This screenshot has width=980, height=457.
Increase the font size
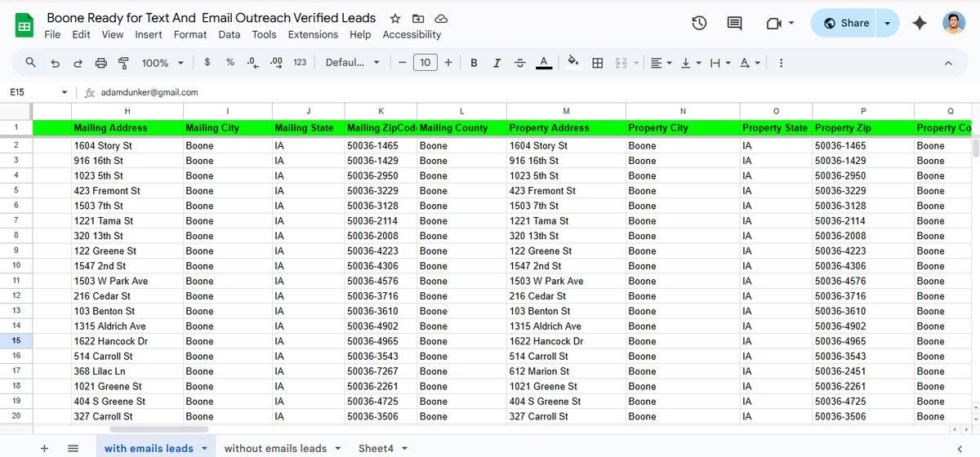(448, 62)
